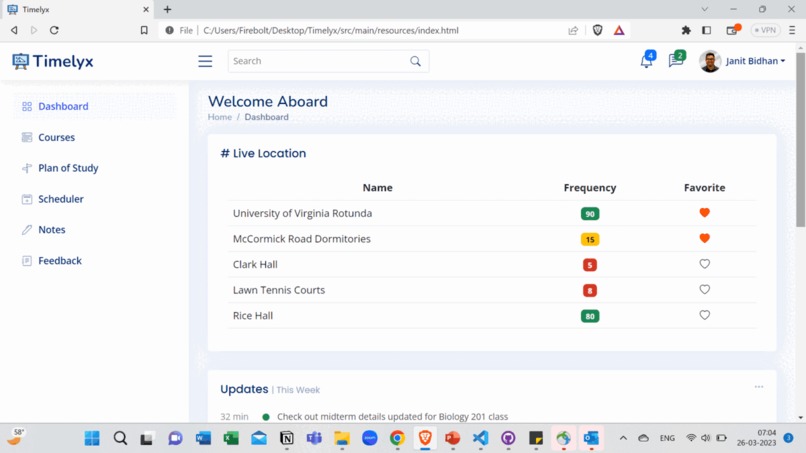Click Lawn Tennis Courts row name
Viewport: 806px width, 453px height.
279,291
